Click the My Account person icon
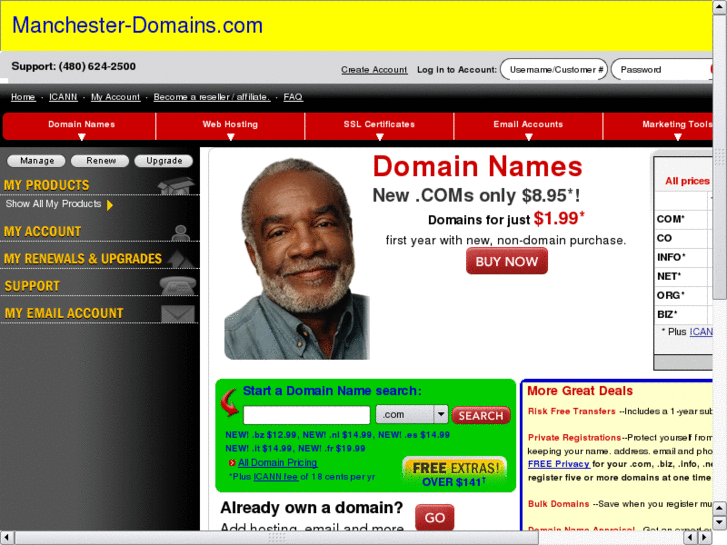 pyautogui.click(x=180, y=232)
